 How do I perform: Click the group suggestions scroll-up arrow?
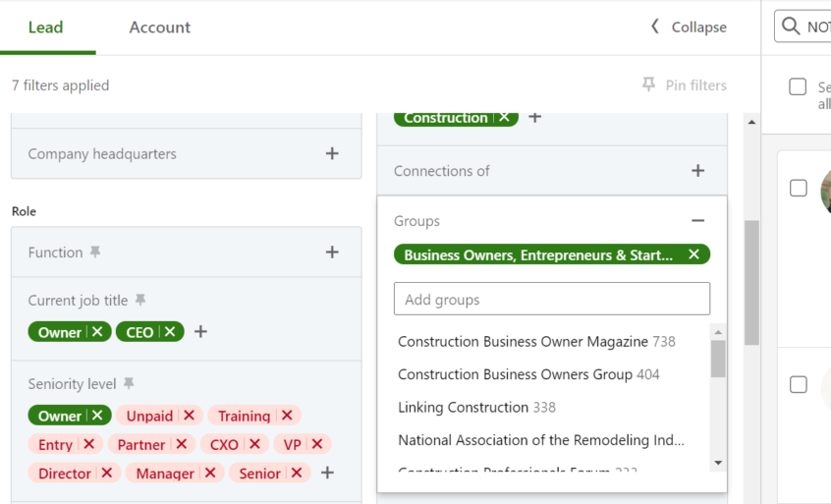[718, 332]
